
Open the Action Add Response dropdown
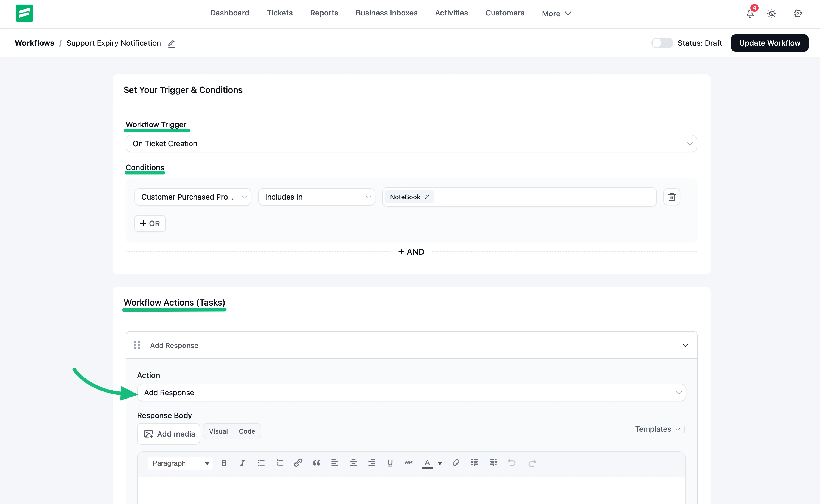(x=411, y=393)
